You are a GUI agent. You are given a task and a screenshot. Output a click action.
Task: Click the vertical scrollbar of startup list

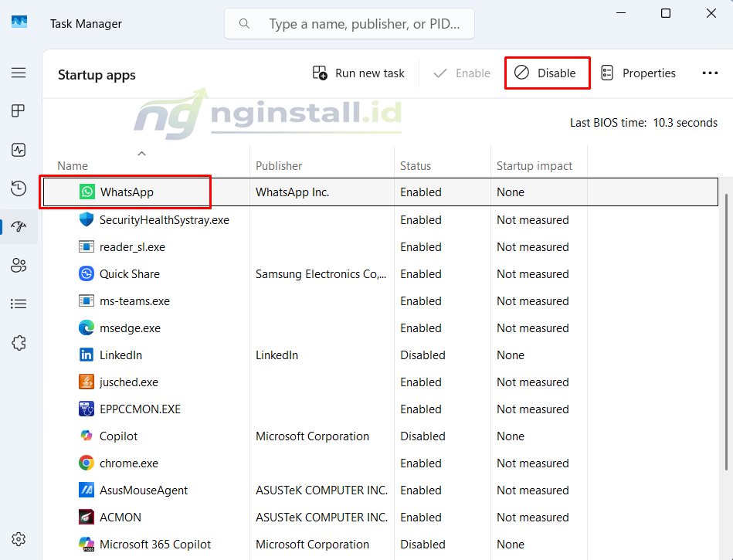tap(726, 332)
